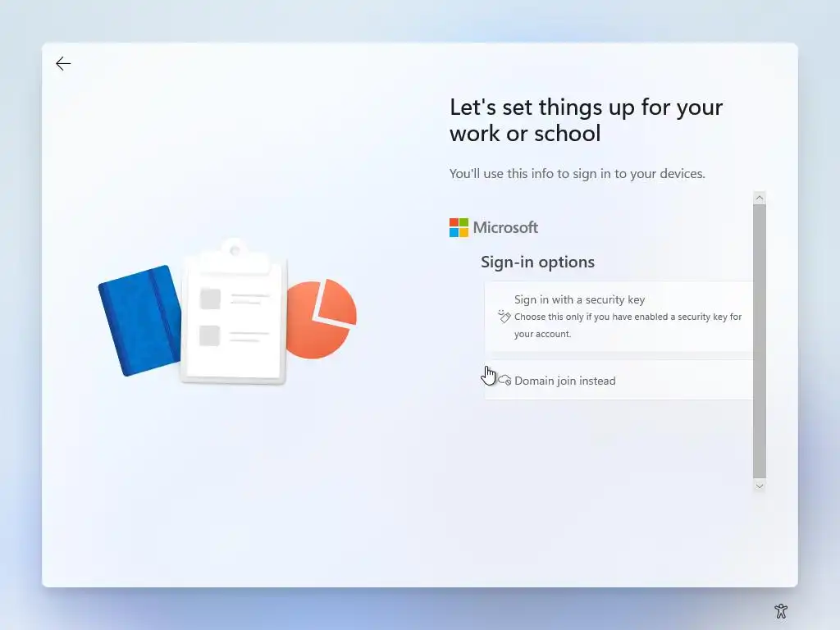Click lower gray square on clipboard

(209, 336)
